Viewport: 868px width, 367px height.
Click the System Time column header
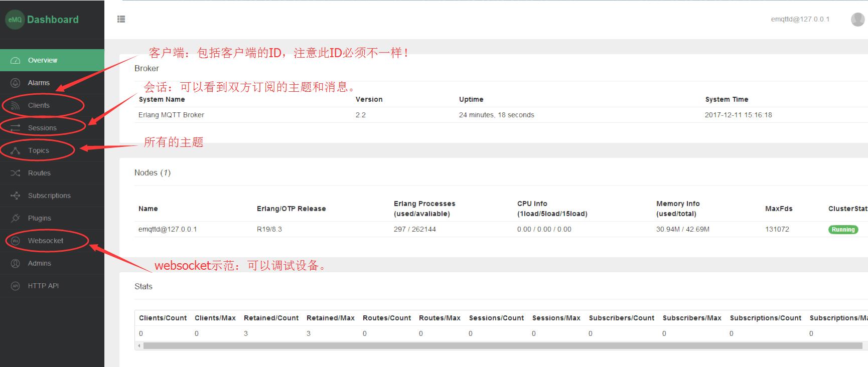(x=727, y=99)
